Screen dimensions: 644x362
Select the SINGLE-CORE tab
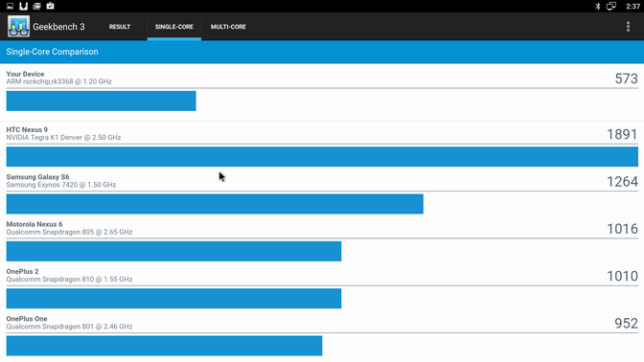[174, 27]
